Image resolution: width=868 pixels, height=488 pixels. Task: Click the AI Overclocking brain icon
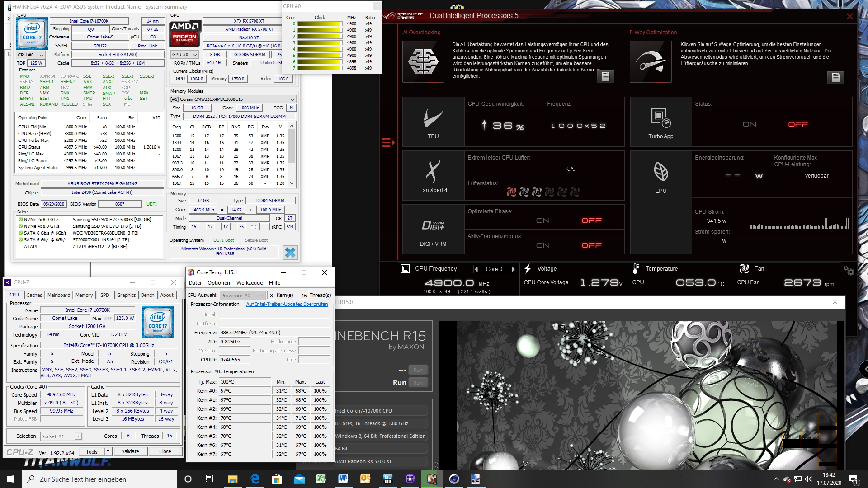(x=423, y=61)
